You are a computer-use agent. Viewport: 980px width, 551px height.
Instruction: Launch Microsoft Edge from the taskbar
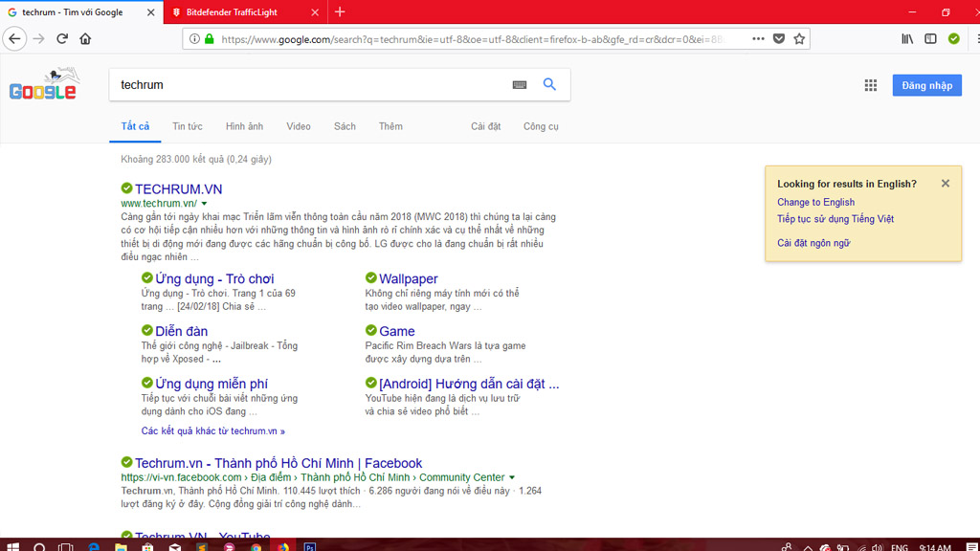click(94, 547)
